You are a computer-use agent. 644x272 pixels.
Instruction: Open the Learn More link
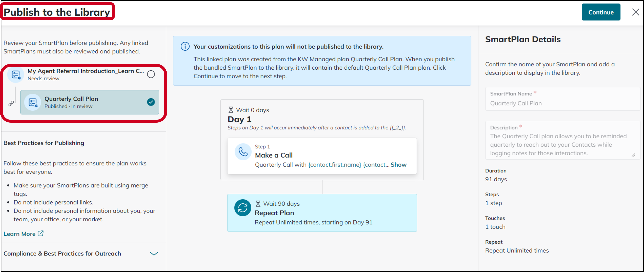tap(20, 234)
